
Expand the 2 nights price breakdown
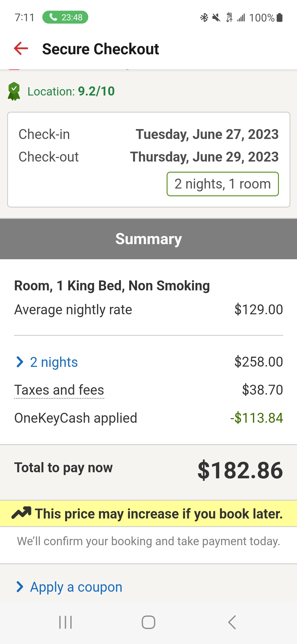pos(54,362)
